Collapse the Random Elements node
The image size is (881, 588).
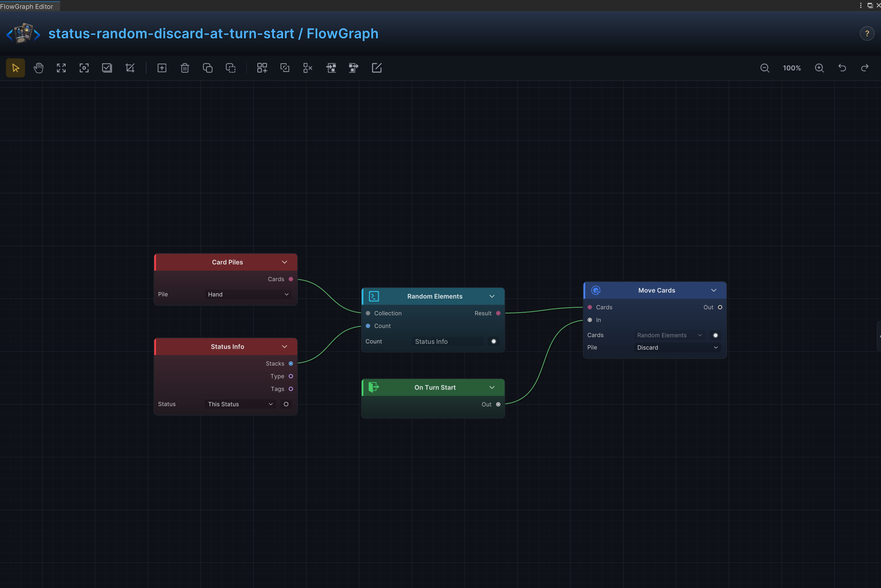pyautogui.click(x=492, y=296)
